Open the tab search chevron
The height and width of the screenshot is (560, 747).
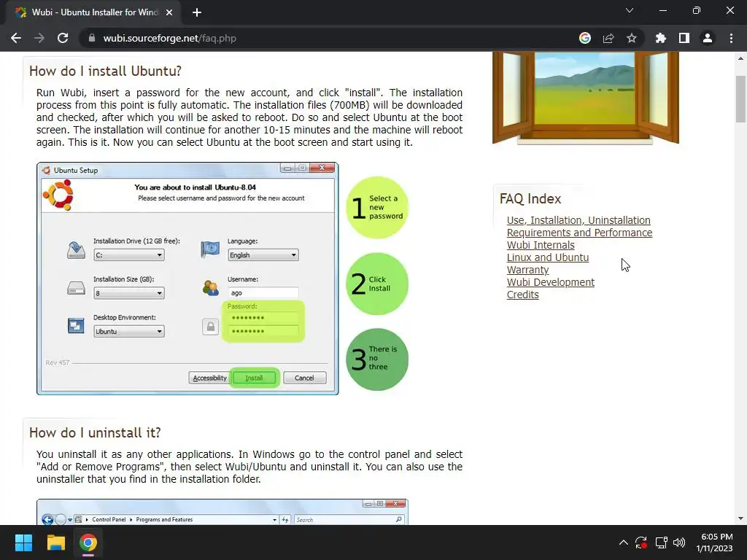click(630, 10)
